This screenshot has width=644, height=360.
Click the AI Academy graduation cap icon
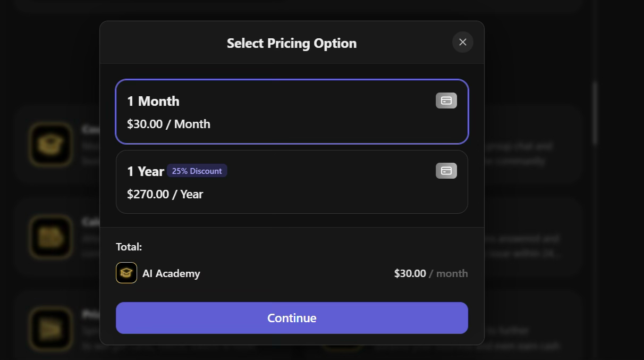(126, 273)
